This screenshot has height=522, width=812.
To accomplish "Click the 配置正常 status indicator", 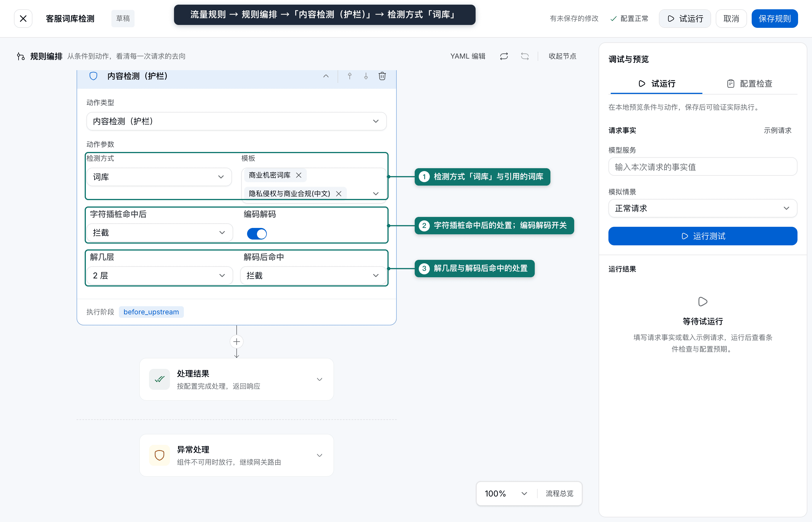I will coord(629,18).
